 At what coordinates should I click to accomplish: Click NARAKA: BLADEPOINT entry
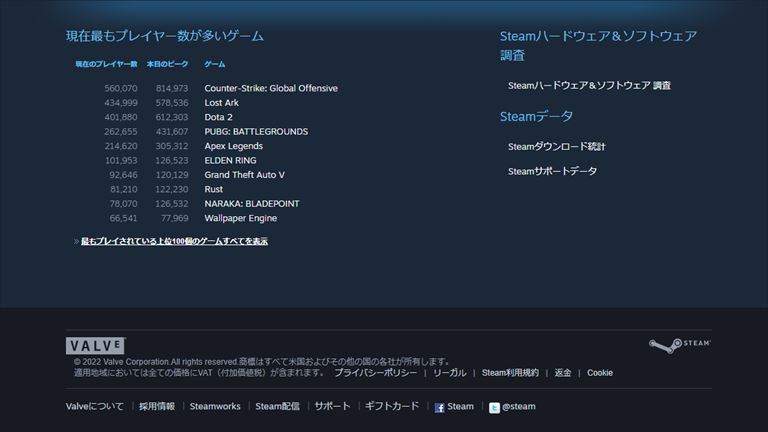pos(252,204)
